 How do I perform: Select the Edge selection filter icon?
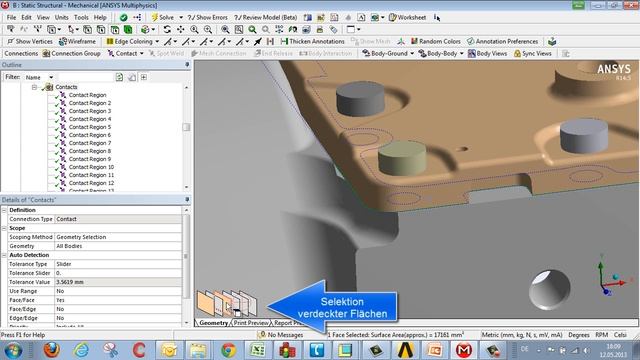101,29
